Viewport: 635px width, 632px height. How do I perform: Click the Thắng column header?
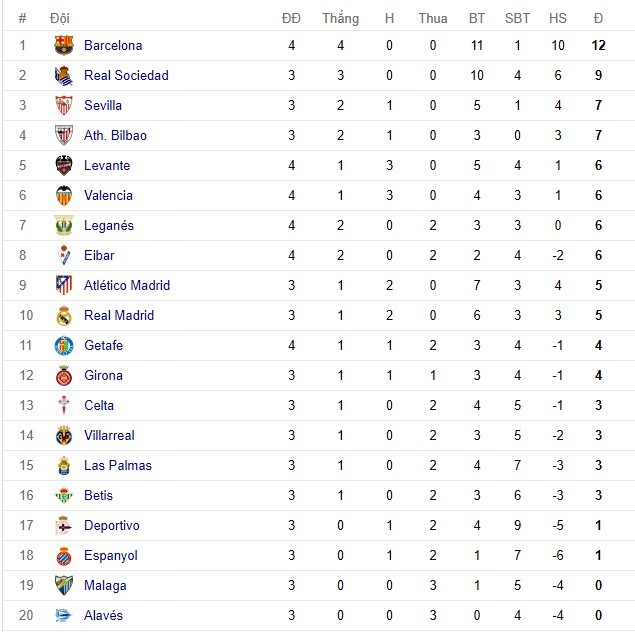coord(340,18)
